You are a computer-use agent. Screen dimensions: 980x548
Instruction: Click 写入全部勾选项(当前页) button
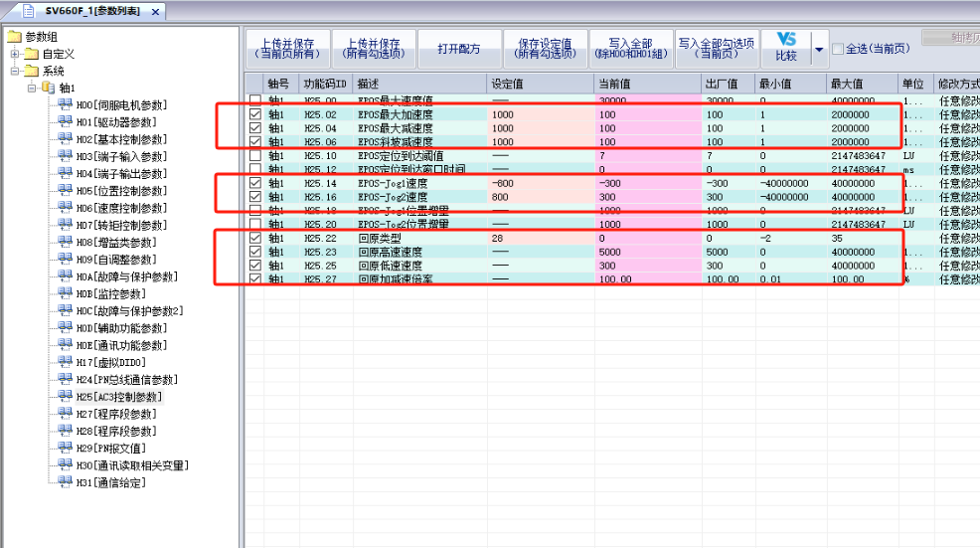pos(717,49)
